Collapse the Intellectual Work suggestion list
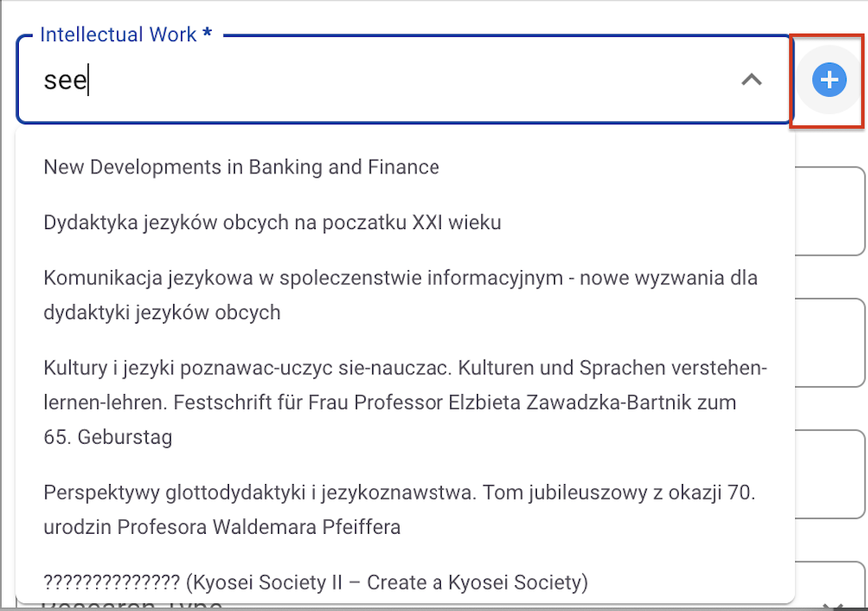Viewport: 868px width, 611px height. [x=751, y=80]
